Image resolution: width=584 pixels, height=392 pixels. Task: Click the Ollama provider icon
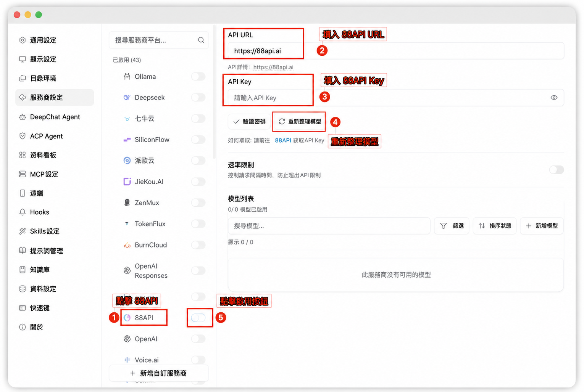(x=127, y=77)
